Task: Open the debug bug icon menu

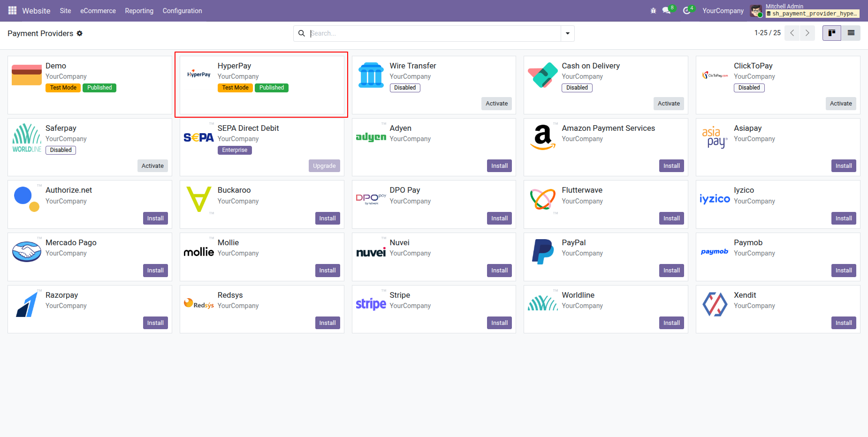Action: pos(653,11)
